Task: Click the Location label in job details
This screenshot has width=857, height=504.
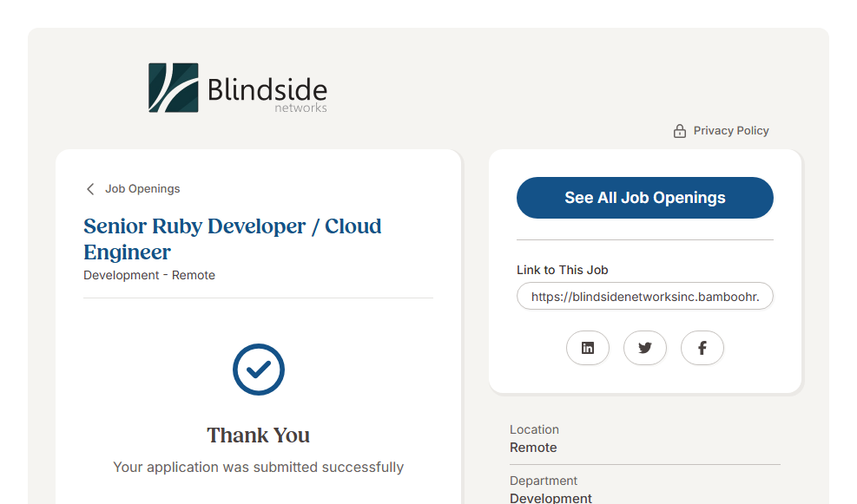Action: coord(534,429)
